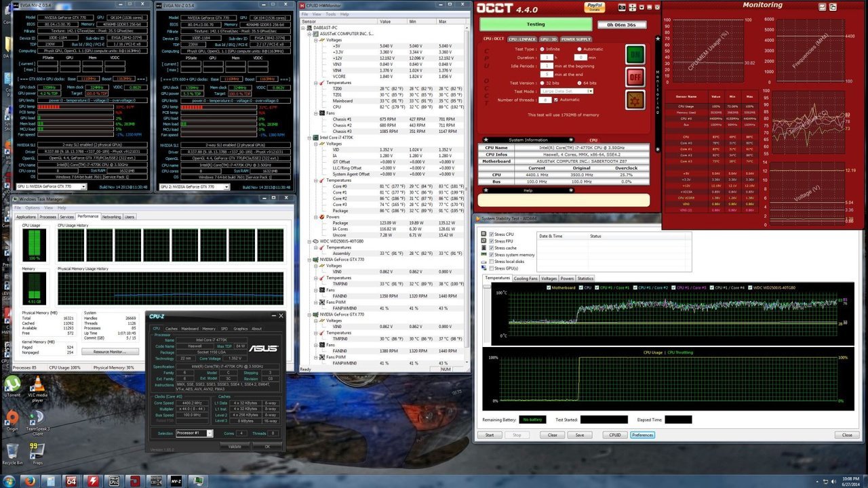Enable Stress GPU(s) in AIDA64
868x488 pixels.
coord(492,268)
